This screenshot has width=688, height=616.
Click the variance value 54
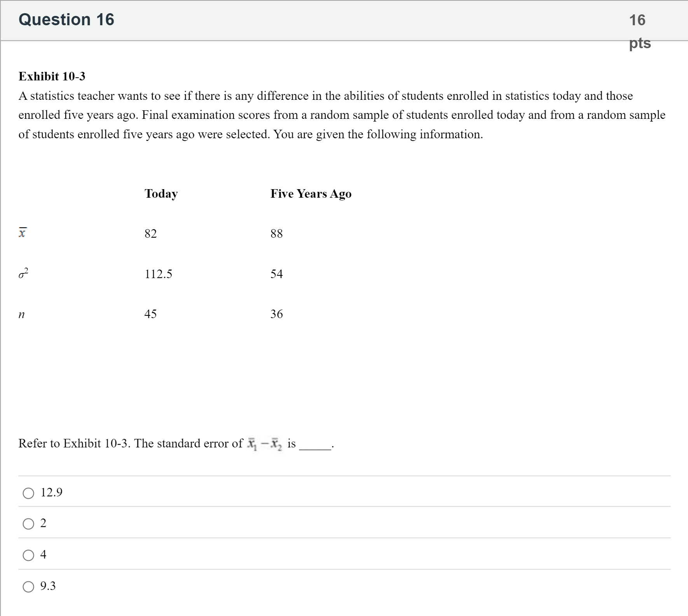(276, 274)
